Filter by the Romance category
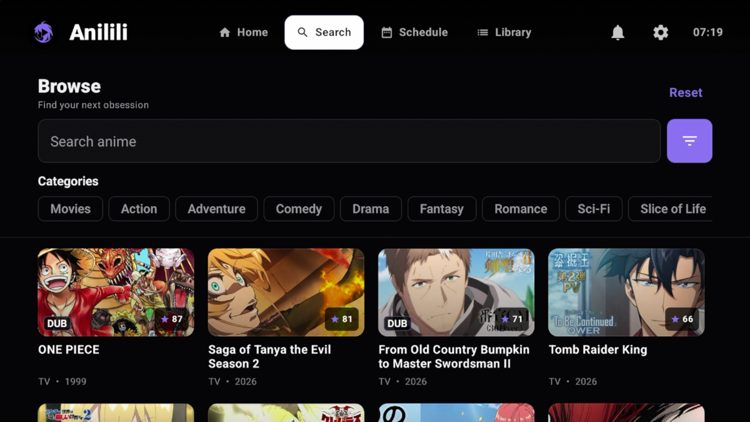Viewport: 750px width, 422px height. click(x=520, y=209)
